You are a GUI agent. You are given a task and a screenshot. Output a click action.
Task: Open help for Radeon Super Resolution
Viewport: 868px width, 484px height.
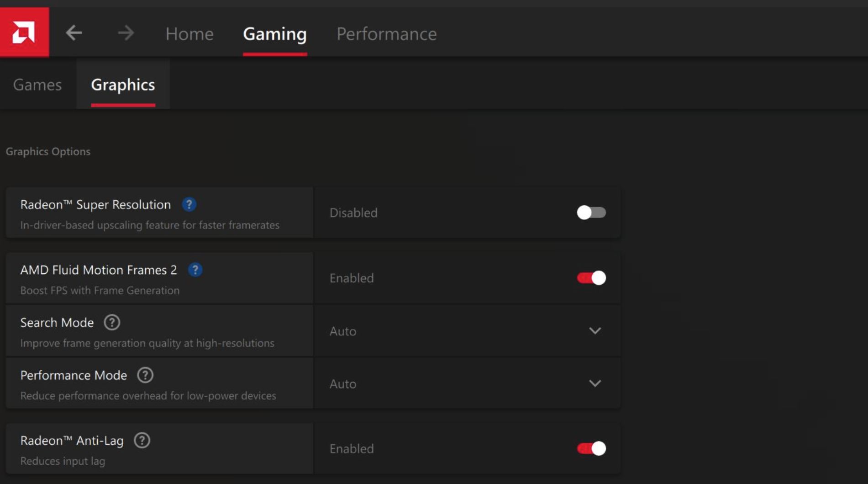(189, 204)
